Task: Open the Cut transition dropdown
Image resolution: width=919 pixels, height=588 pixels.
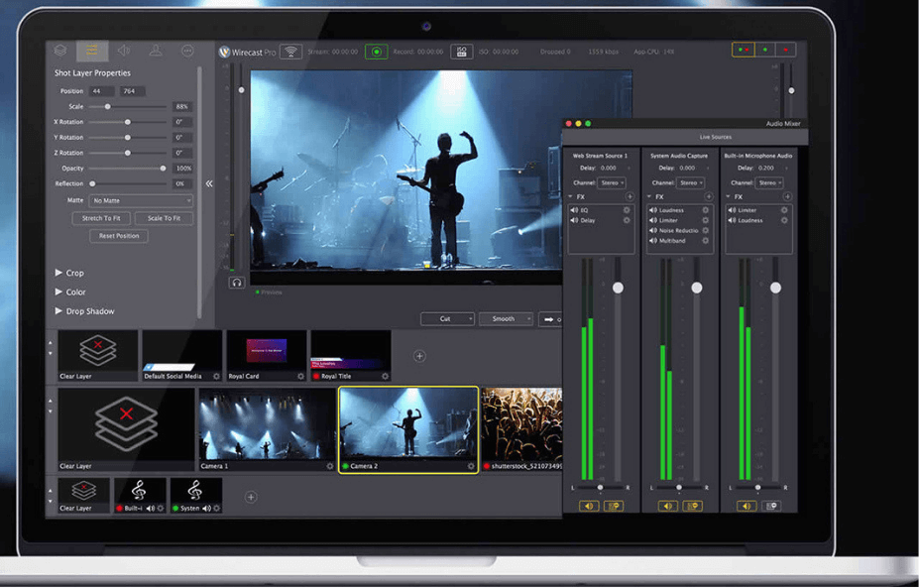Action: pyautogui.click(x=447, y=319)
